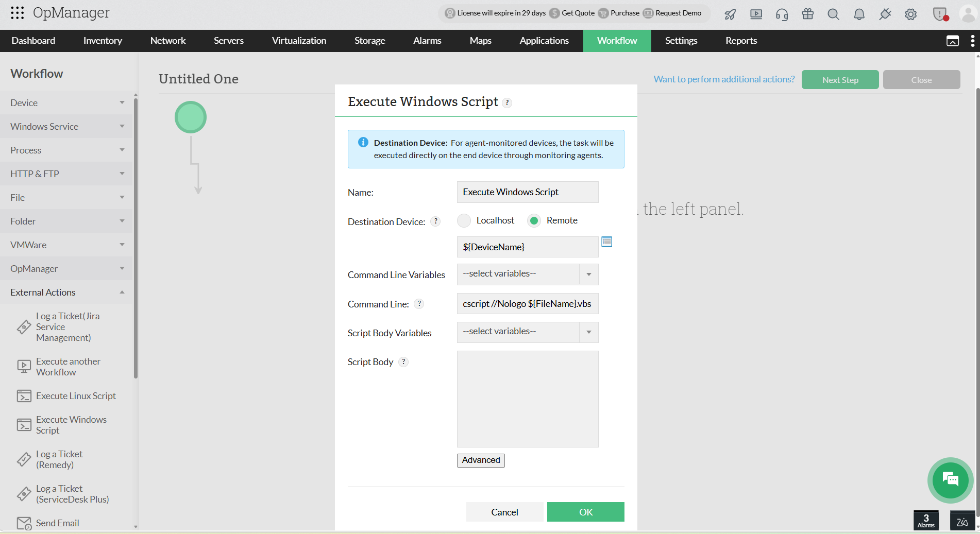Expand the Process category

point(66,150)
